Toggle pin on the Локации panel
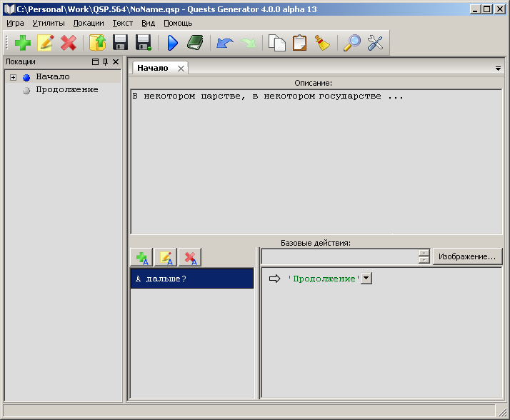This screenshot has width=510, height=420. coord(105,62)
